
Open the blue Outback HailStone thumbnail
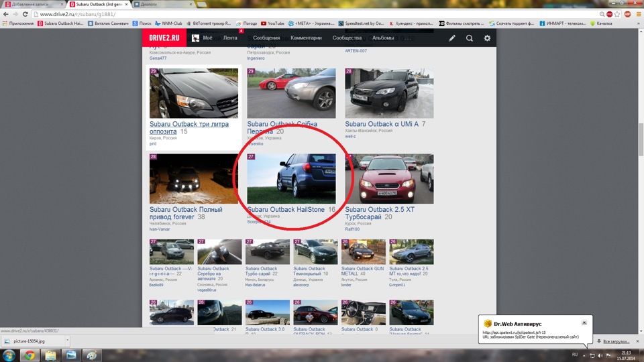291,178
